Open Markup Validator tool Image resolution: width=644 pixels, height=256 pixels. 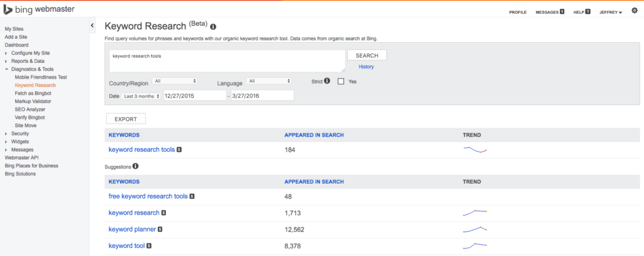pyautogui.click(x=33, y=101)
